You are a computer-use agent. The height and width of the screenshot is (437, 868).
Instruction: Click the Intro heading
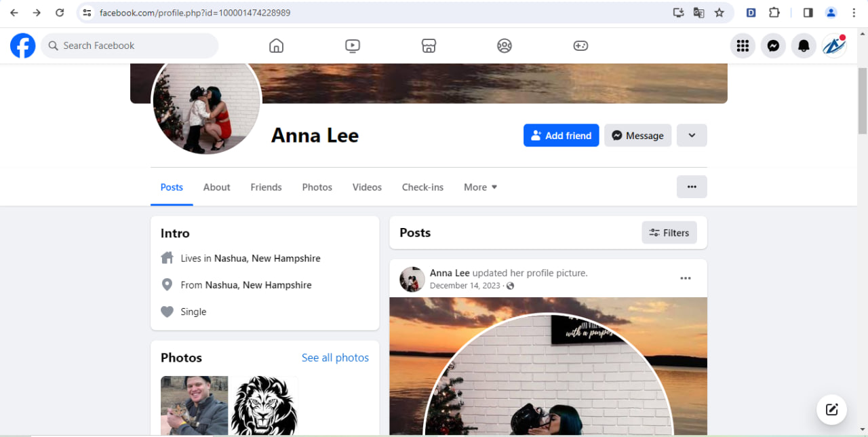(175, 233)
